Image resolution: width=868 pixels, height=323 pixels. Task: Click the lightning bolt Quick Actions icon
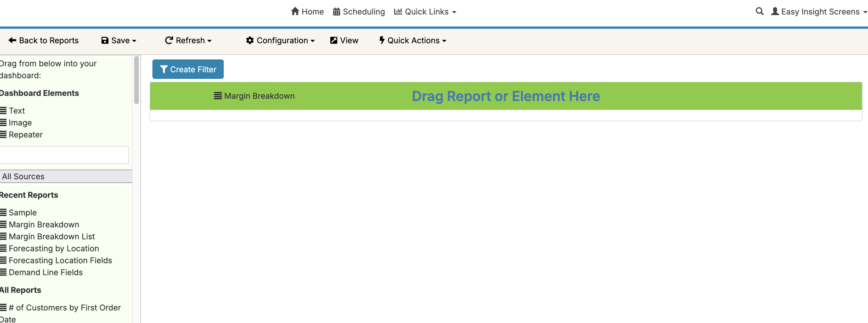(382, 40)
